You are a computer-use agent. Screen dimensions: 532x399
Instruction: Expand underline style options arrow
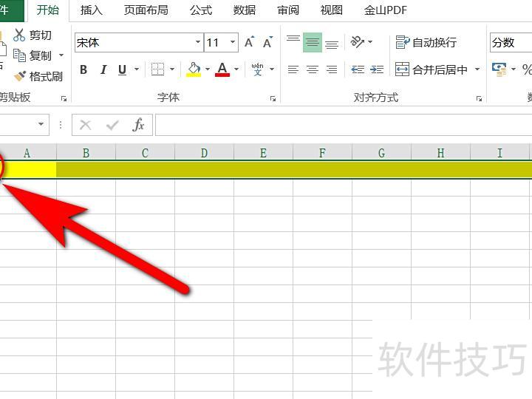tap(137, 69)
